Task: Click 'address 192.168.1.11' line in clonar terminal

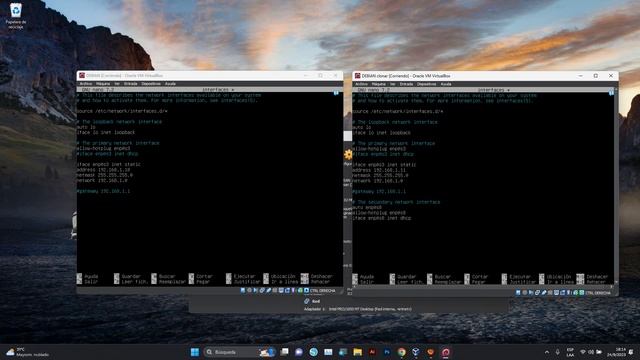Action: point(379,170)
